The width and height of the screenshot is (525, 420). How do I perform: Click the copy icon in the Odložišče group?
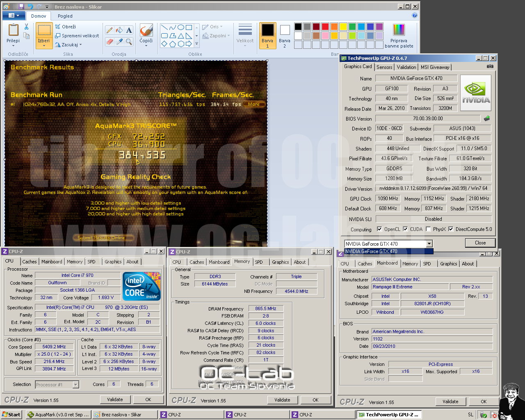point(26,36)
